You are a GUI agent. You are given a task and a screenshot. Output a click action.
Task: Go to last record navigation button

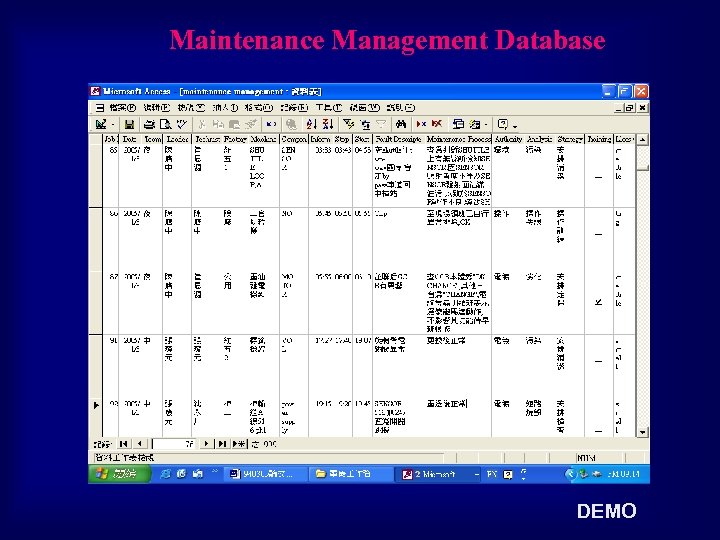point(222,444)
